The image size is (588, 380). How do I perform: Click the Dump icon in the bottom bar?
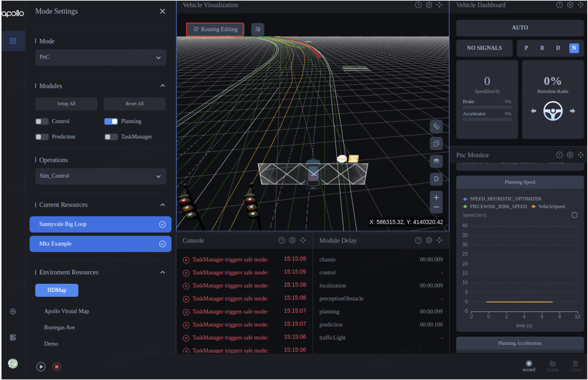coord(552,364)
